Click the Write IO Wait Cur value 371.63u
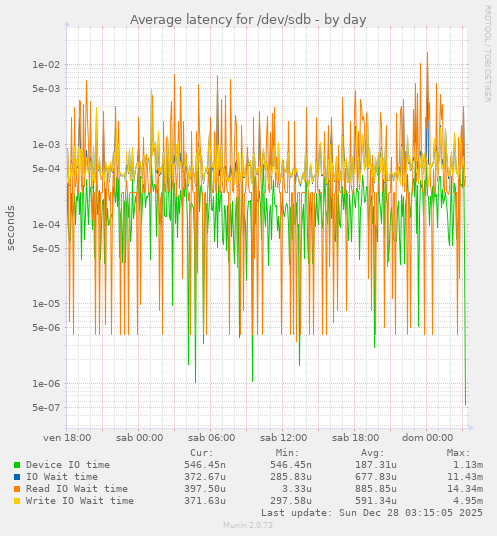The image size is (497, 536). pyautogui.click(x=205, y=501)
